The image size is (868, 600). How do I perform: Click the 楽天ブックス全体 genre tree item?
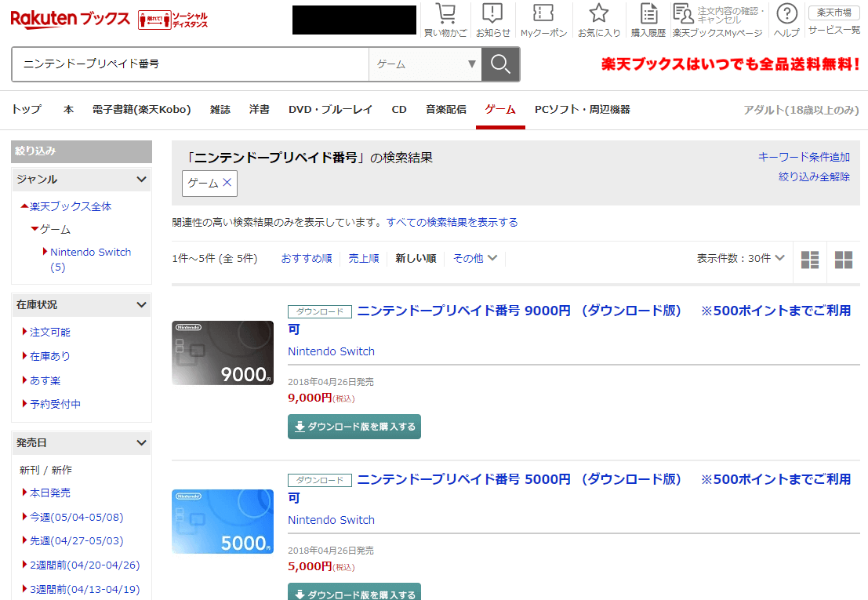[71, 206]
